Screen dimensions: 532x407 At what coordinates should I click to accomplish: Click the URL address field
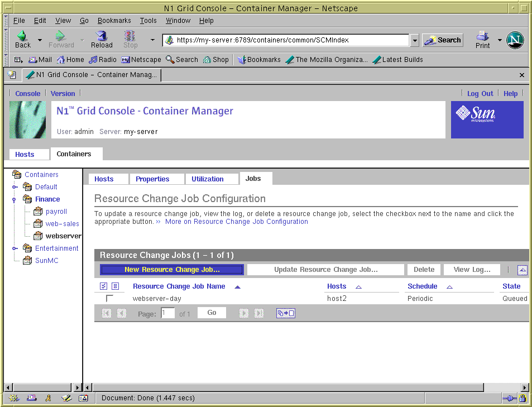tap(286, 40)
